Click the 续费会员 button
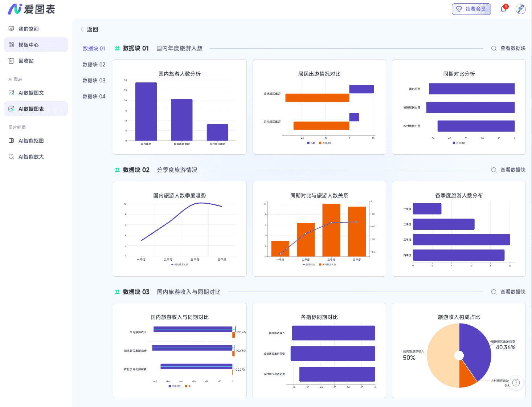The height and width of the screenshot is (407, 532). (x=471, y=9)
